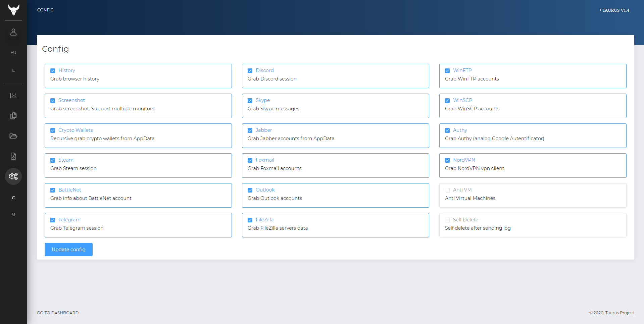Viewport: 644px width, 324px height.
Task: Open the L sidebar menu item
Action: pyautogui.click(x=13, y=70)
